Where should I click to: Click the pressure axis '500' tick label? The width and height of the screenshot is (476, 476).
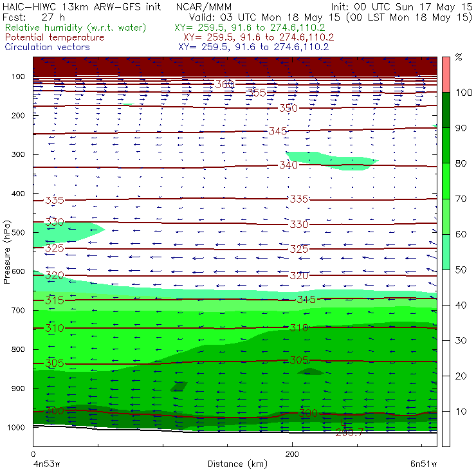pyautogui.click(x=18, y=233)
